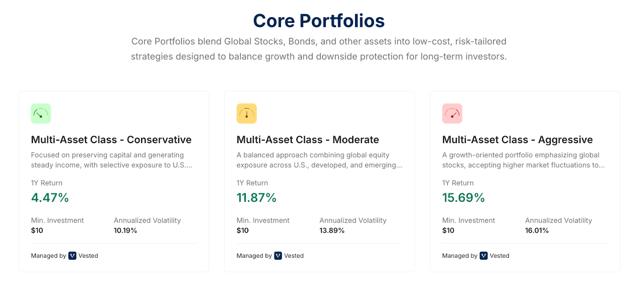Image resolution: width=644 pixels, height=287 pixels.
Task: Click the 4.47% 1Y return figure
Action: point(50,198)
